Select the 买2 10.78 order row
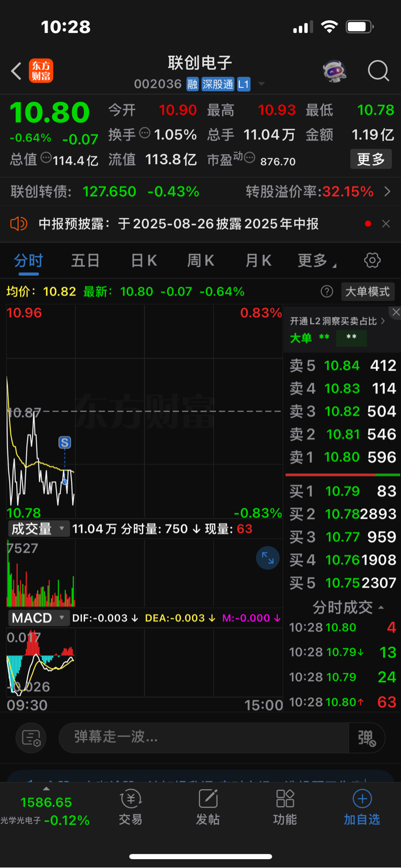 [x=343, y=514]
